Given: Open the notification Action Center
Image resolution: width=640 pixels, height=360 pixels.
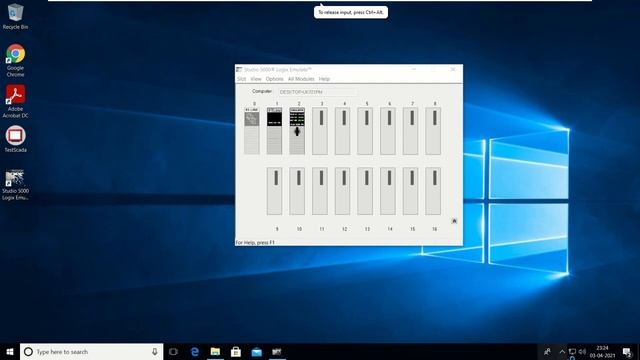Looking at the screenshot, I should 627,351.
